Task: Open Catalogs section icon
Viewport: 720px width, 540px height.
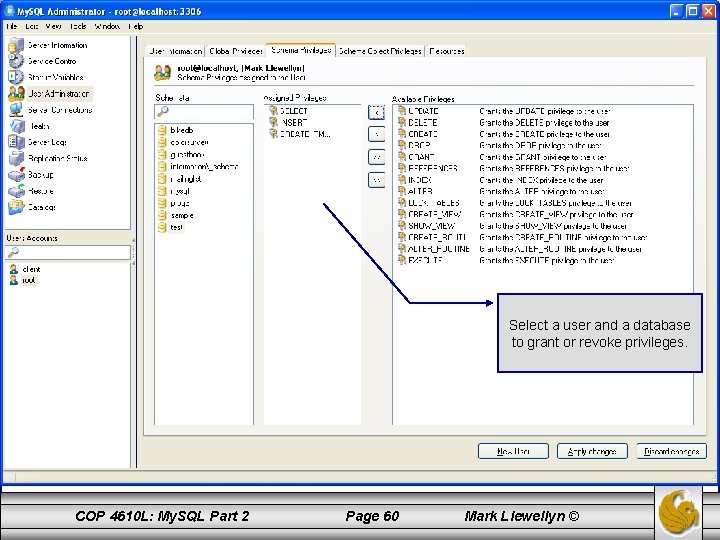Action: 16,207
